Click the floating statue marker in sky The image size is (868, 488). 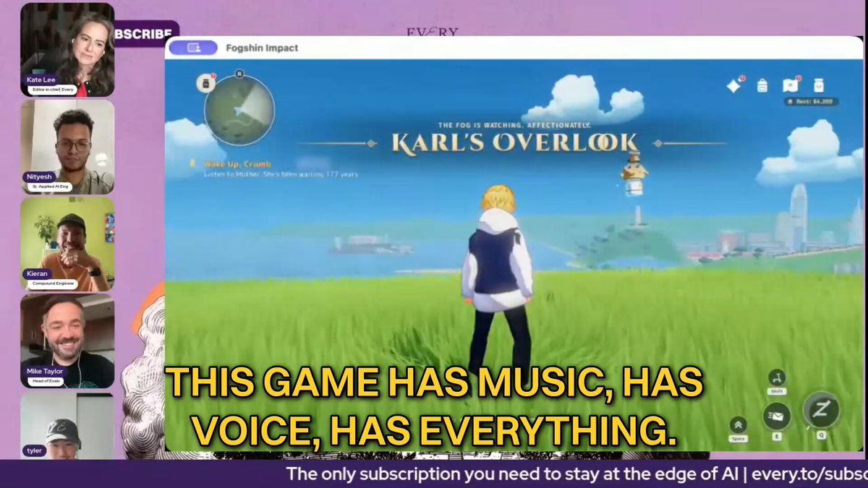(634, 174)
